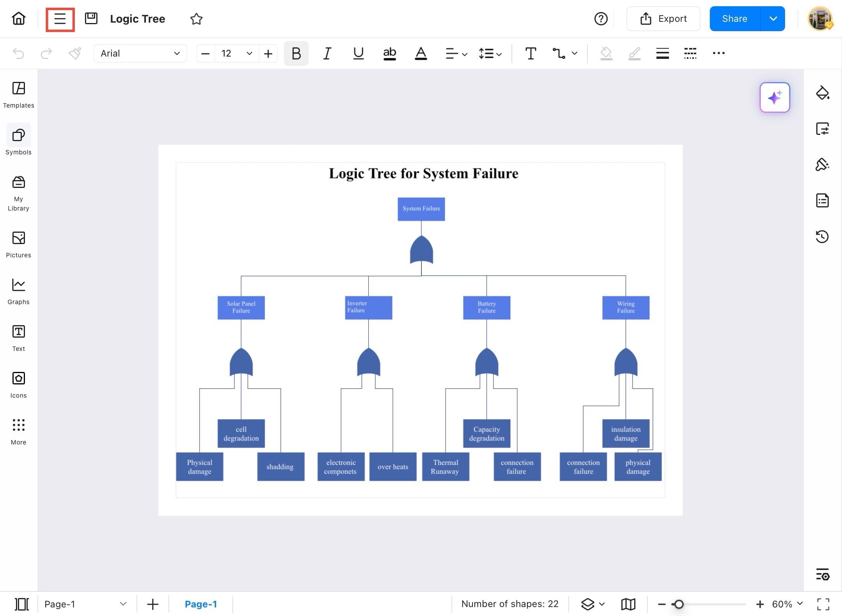842x616 pixels.
Task: Toggle bold formatting
Action: click(295, 53)
